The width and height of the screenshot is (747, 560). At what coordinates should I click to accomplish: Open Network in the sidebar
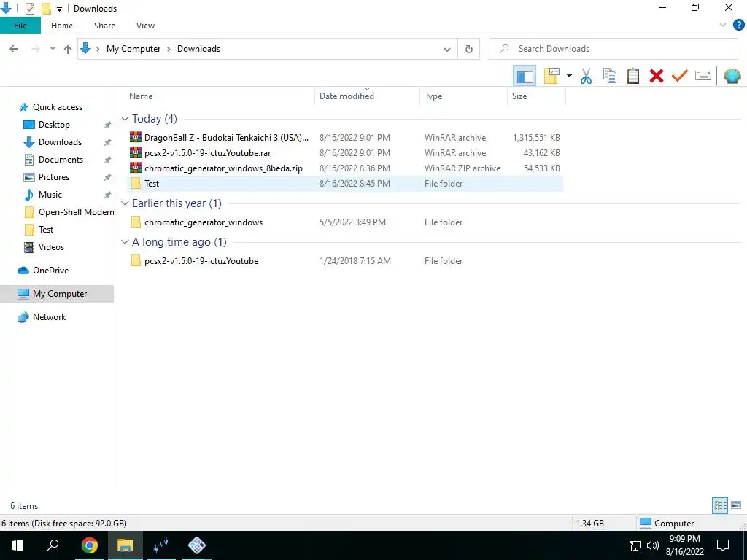pos(49,317)
